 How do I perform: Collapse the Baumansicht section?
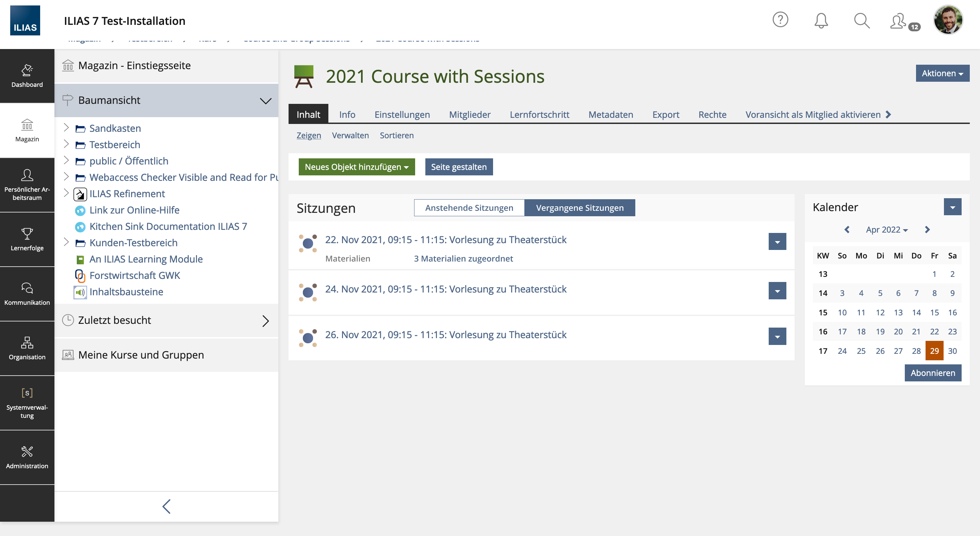[265, 100]
